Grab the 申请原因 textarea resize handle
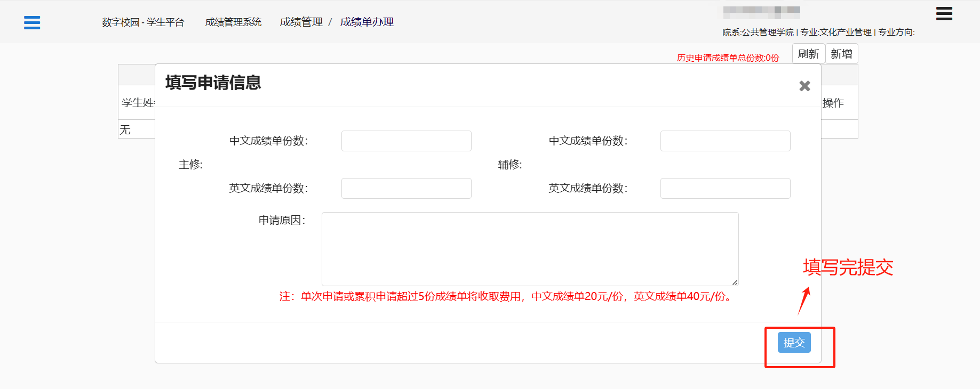 [735, 282]
